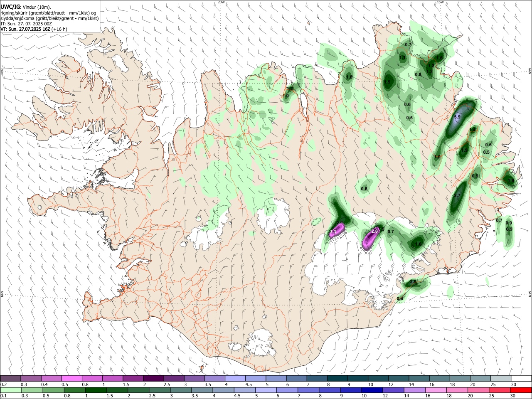Select the pink 18–20 rain legend swatch
The height and width of the screenshot is (399, 532).
(x=457, y=390)
